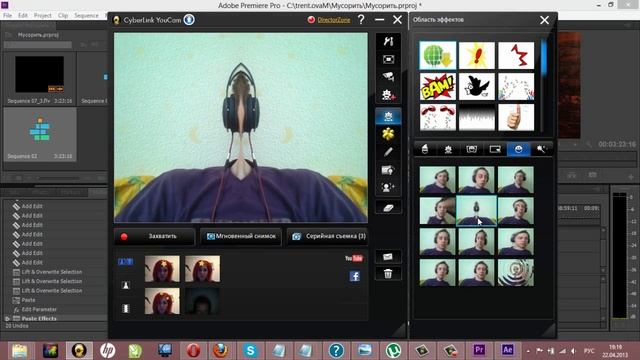
Task: Filter library by video filmstrip icon
Action: (x=126, y=308)
